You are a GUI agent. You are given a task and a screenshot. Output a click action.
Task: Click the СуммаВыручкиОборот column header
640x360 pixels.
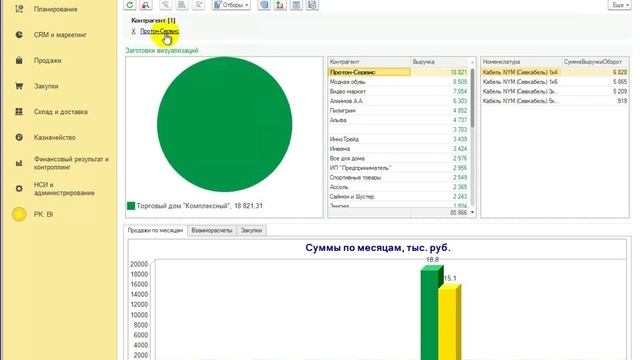595,62
